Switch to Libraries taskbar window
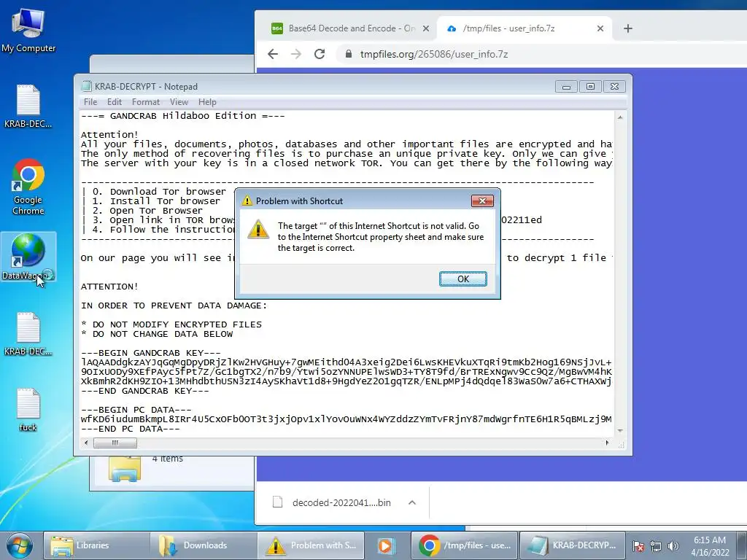This screenshot has height=560, width=747. 96,545
